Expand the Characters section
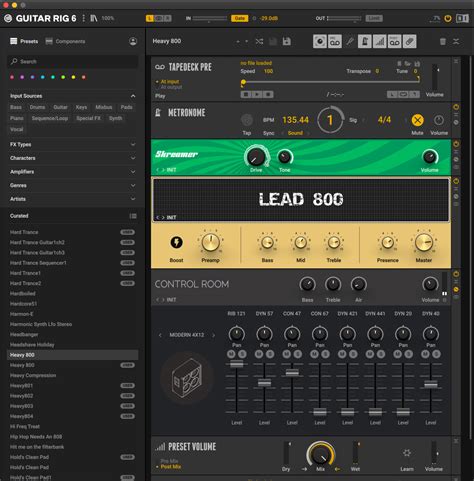 point(133,158)
